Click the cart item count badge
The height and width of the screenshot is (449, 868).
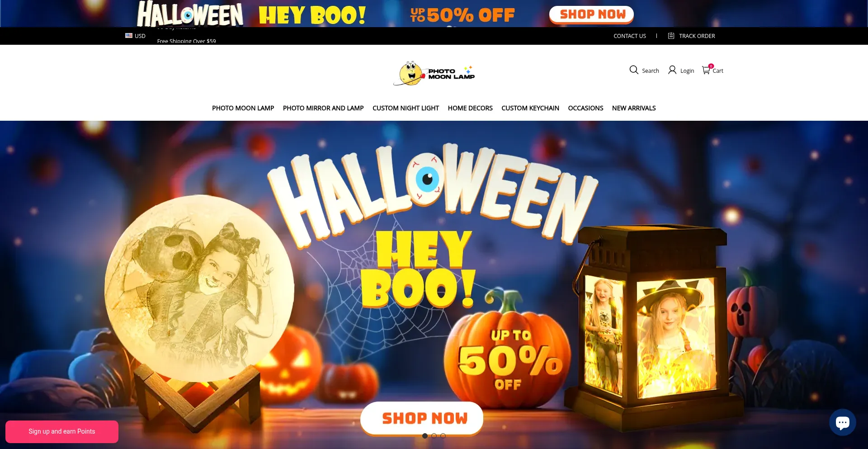711,66
